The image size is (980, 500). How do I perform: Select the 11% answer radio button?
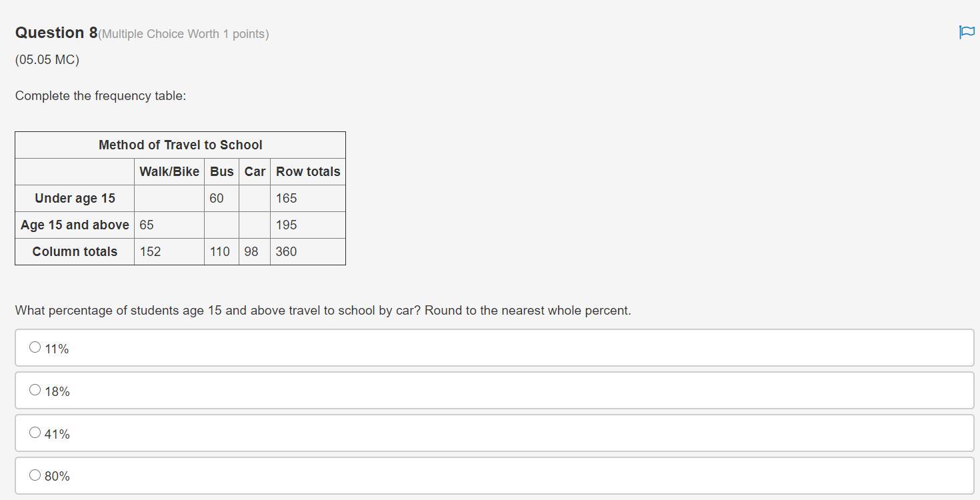35,347
